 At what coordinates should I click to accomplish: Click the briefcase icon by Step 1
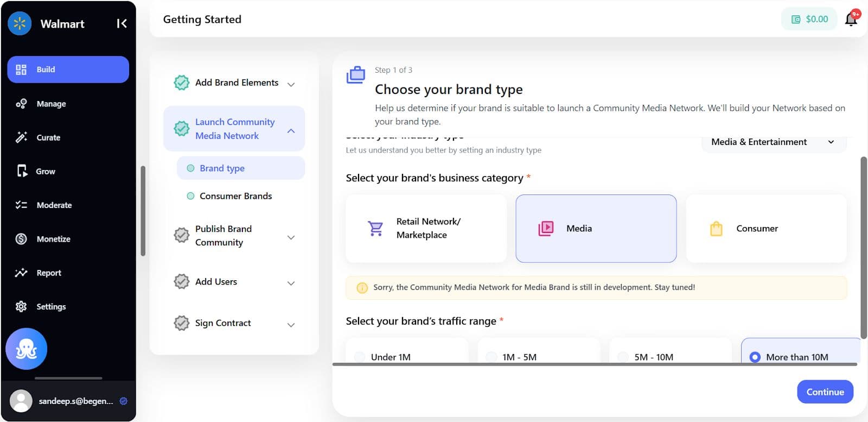click(356, 75)
